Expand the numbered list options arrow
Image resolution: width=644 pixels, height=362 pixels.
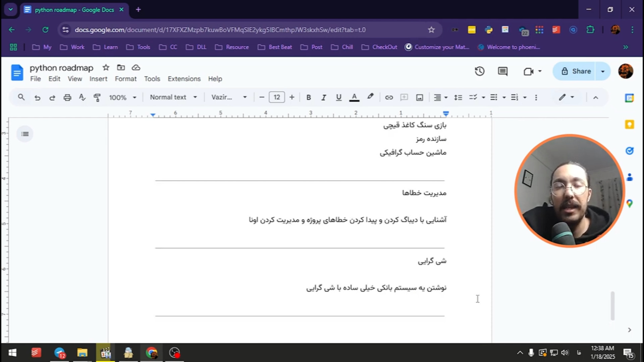click(x=525, y=98)
